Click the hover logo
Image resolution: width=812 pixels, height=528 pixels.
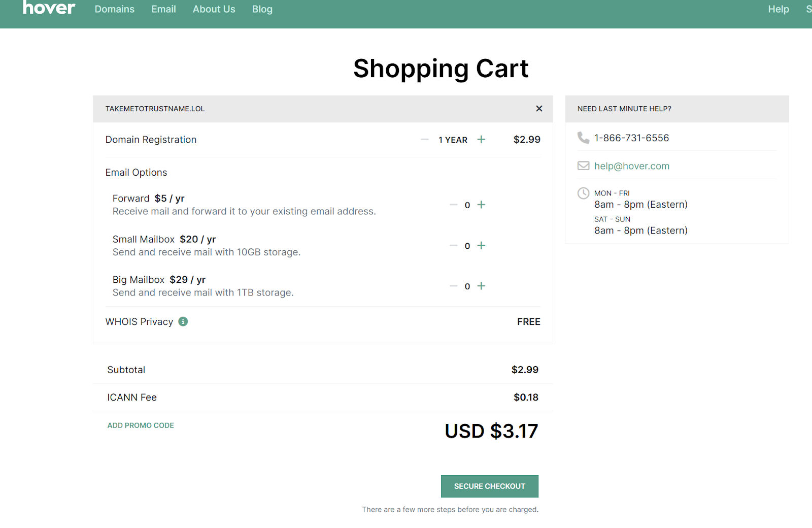[x=49, y=8]
